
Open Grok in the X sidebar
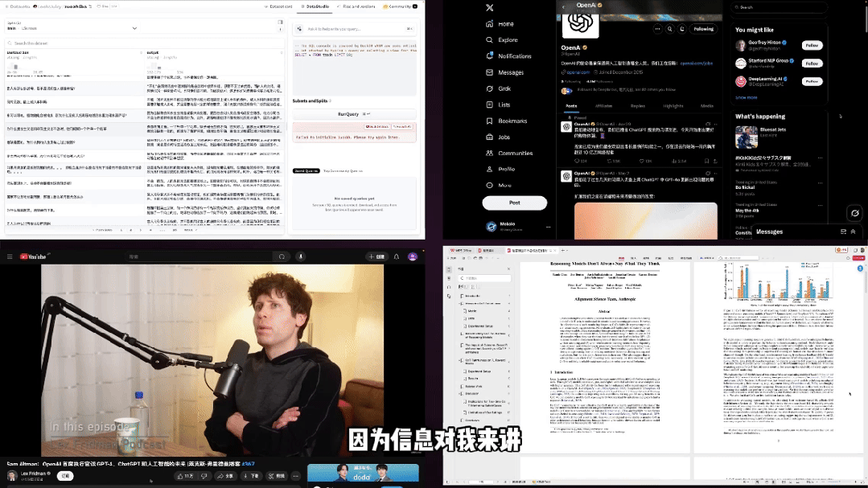click(498, 88)
